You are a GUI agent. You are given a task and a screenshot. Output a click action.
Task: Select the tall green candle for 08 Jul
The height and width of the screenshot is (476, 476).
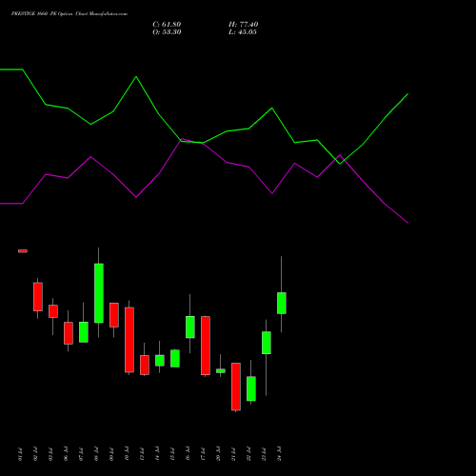[99, 293]
